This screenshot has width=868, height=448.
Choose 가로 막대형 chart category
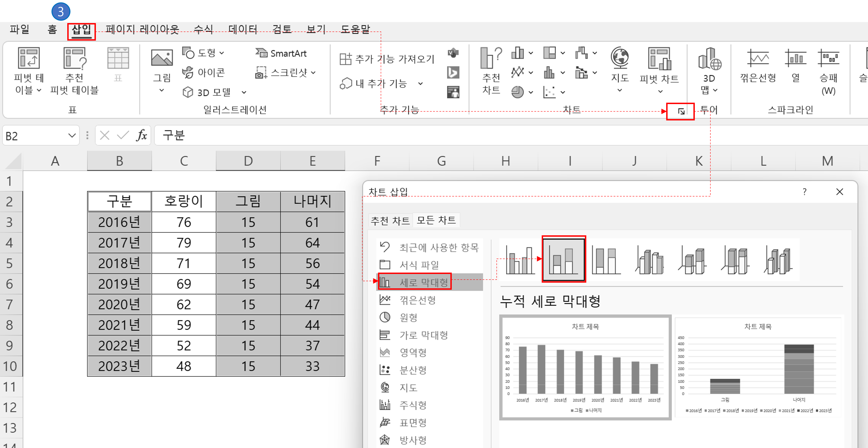(424, 335)
